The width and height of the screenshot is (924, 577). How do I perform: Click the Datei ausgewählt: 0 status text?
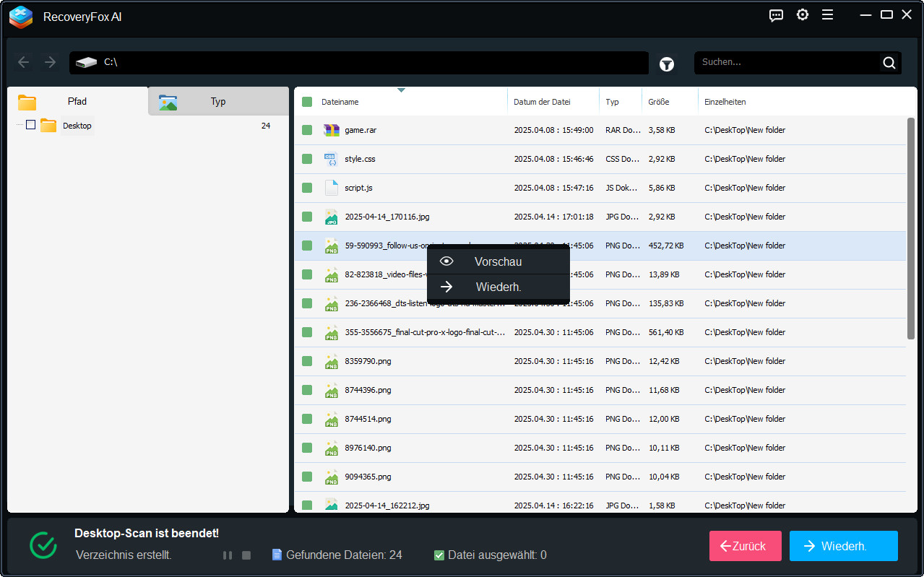497,555
